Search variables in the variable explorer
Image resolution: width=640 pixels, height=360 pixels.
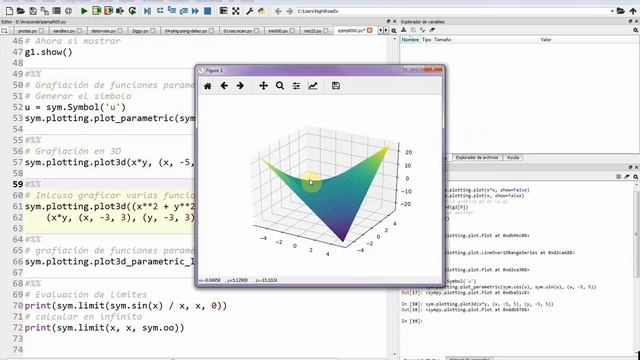tap(636, 30)
